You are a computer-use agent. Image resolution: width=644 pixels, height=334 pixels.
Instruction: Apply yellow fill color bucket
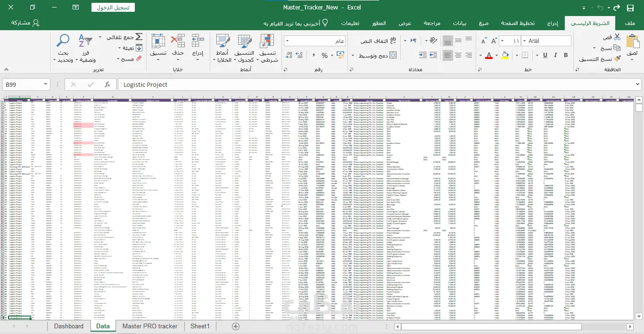pos(505,55)
